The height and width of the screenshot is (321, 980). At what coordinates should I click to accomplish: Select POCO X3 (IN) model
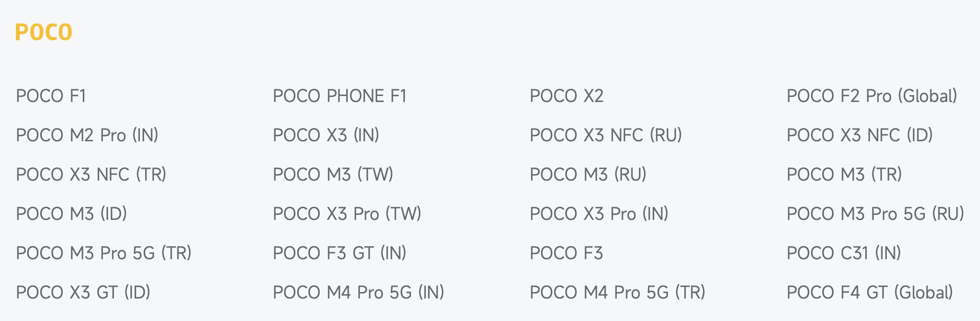pyautogui.click(x=326, y=135)
